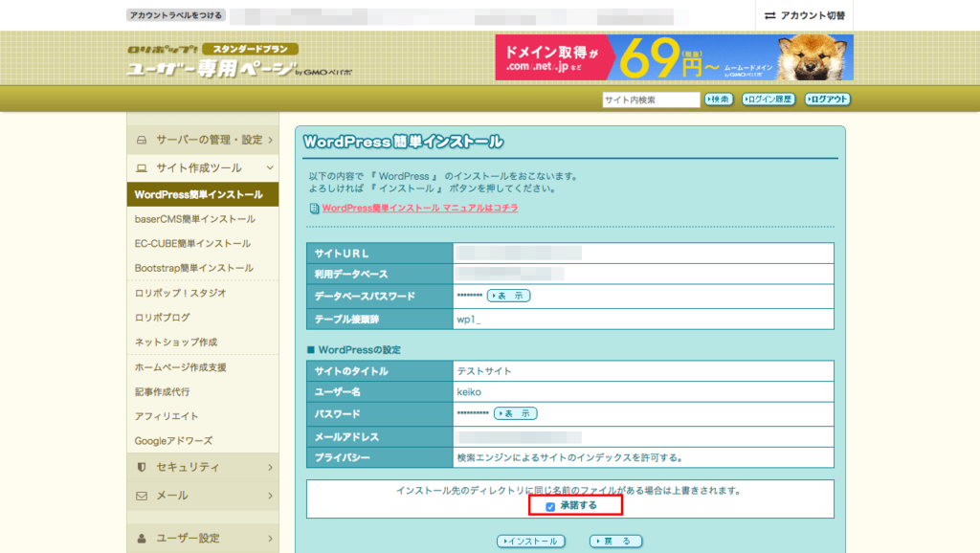Focus the サイト内検索 input field

point(651,100)
